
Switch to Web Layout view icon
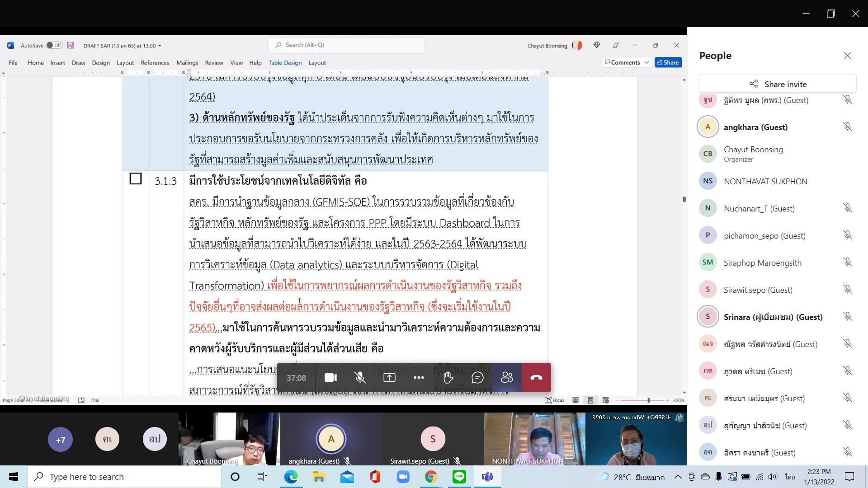605,400
